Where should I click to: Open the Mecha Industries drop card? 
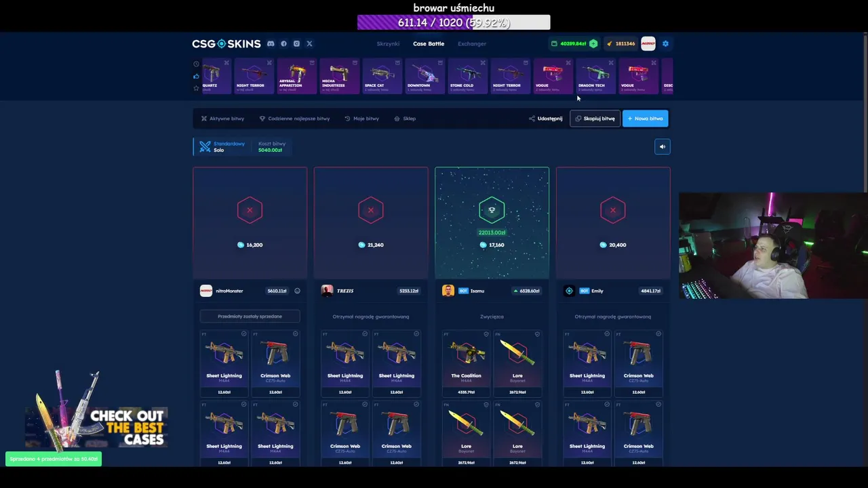point(339,76)
